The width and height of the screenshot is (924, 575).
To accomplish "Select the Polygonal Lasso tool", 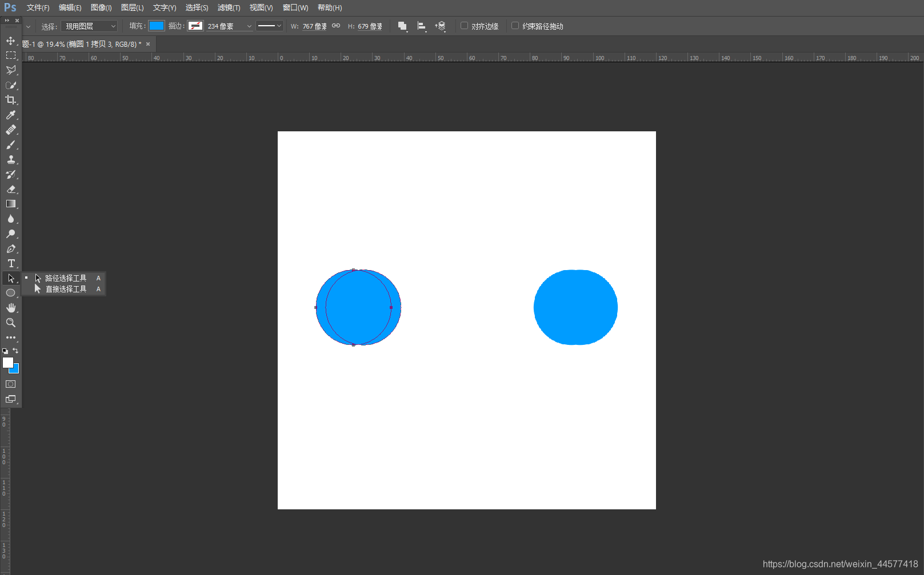I will [10, 70].
